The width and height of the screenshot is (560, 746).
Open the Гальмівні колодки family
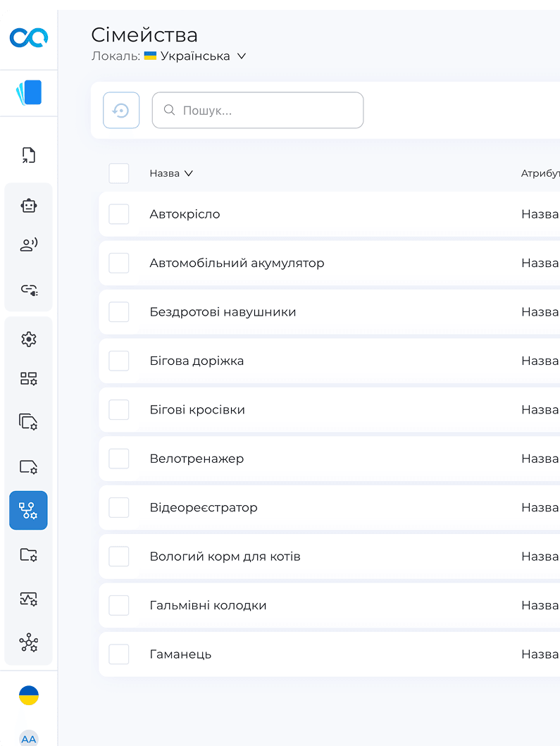(208, 606)
